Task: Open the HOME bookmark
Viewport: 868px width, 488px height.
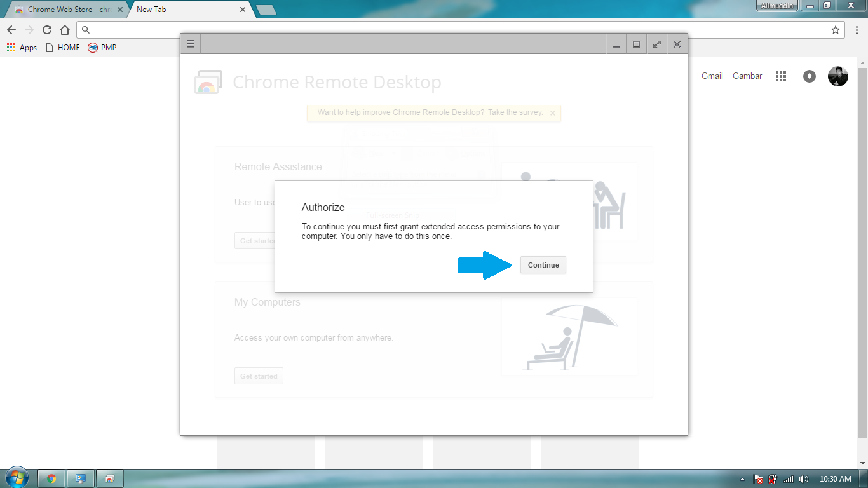Action: pyautogui.click(x=63, y=48)
